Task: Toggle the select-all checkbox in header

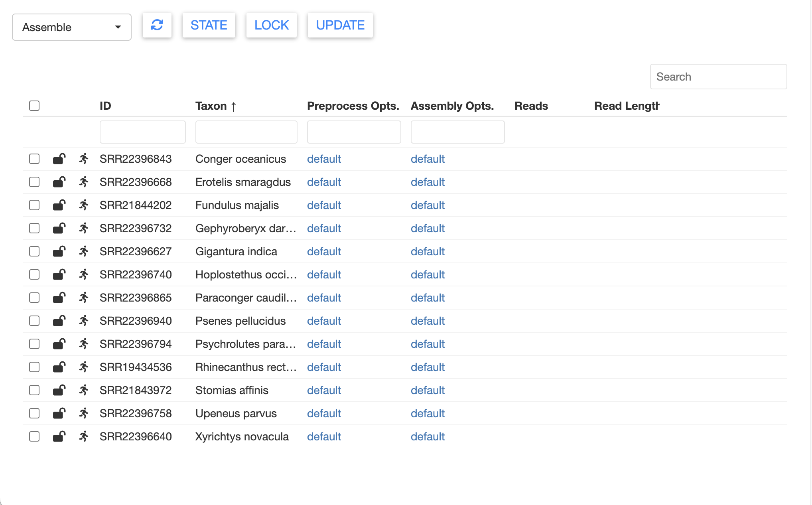Action: pos(34,106)
